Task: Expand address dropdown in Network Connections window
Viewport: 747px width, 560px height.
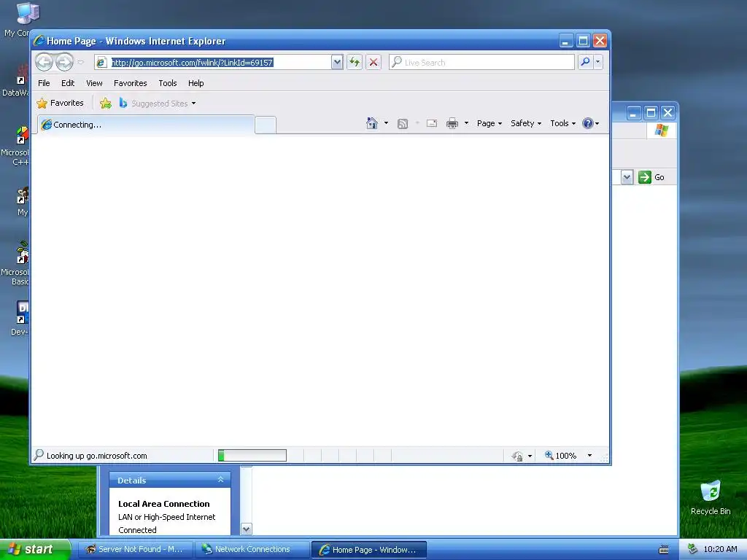Action: [627, 177]
